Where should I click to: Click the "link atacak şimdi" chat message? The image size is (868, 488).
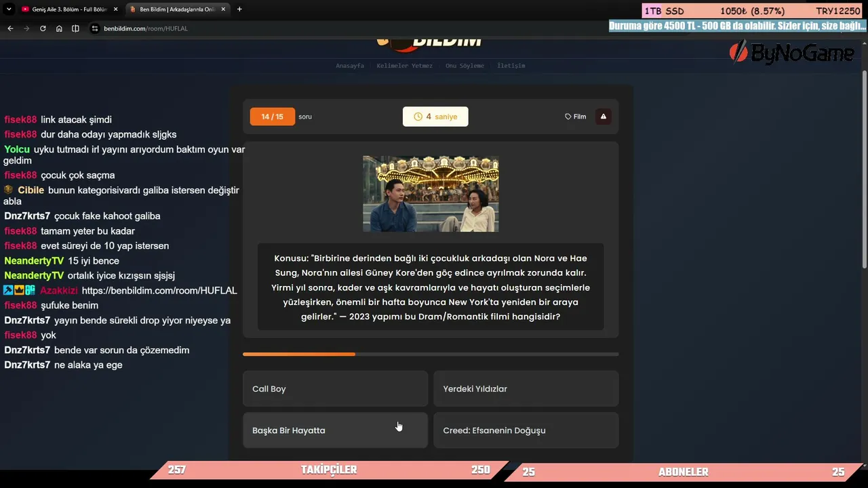pos(76,120)
